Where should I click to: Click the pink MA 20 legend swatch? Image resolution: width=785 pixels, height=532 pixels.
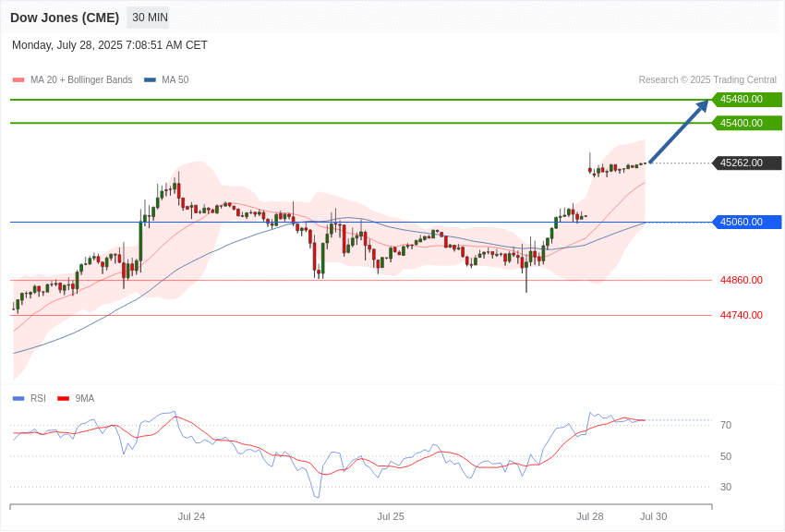pyautogui.click(x=18, y=80)
